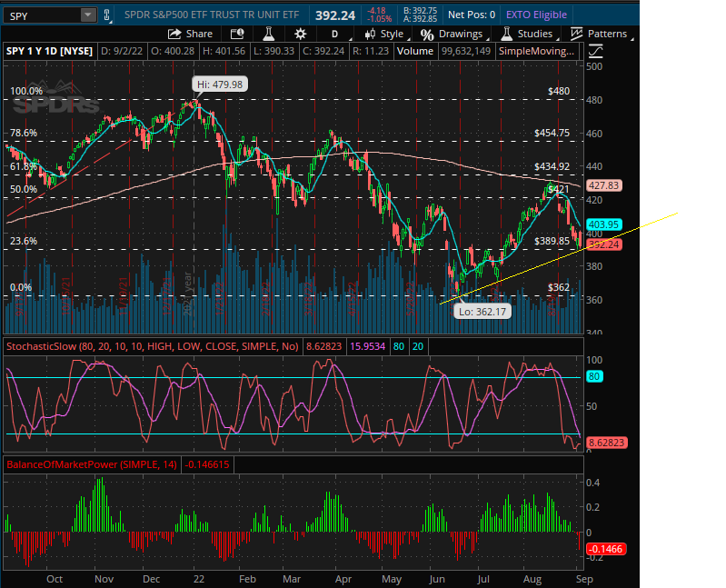Click the 15.9534 stochastic value
726x588 pixels.
(367, 346)
